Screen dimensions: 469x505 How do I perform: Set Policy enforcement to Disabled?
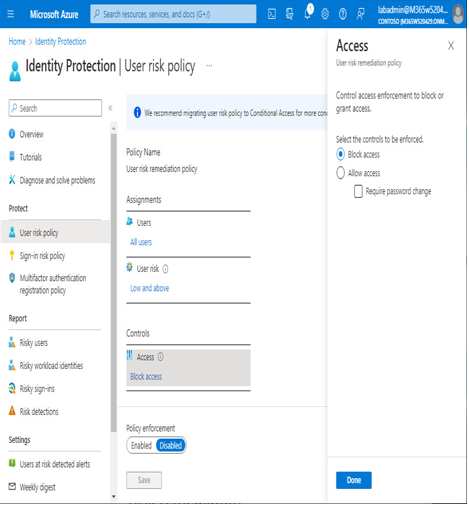point(171,445)
